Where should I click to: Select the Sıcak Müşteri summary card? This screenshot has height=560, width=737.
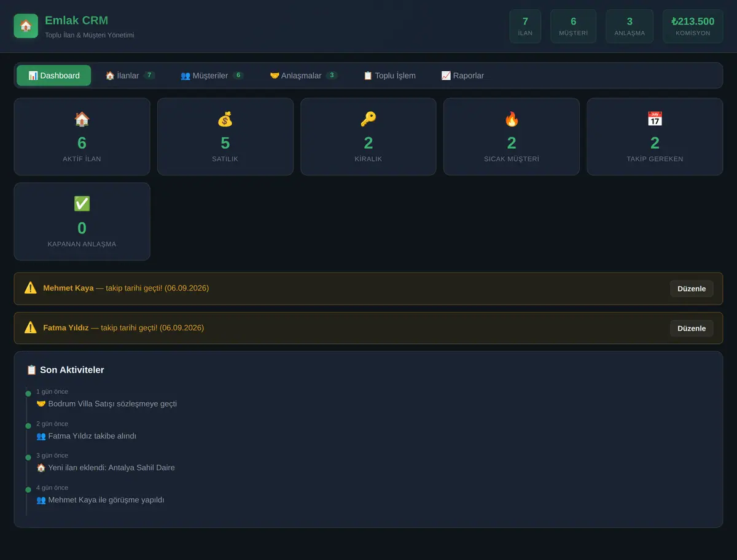click(512, 137)
